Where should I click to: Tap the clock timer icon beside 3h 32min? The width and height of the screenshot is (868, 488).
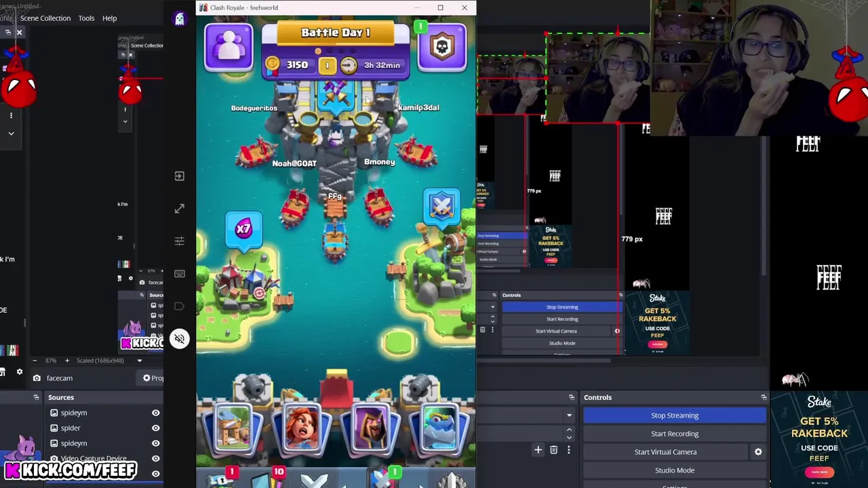point(348,65)
